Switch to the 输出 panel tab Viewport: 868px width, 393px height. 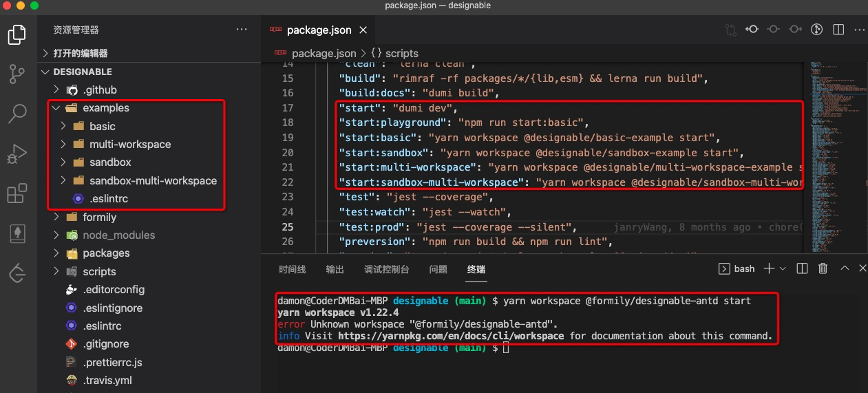click(x=335, y=269)
